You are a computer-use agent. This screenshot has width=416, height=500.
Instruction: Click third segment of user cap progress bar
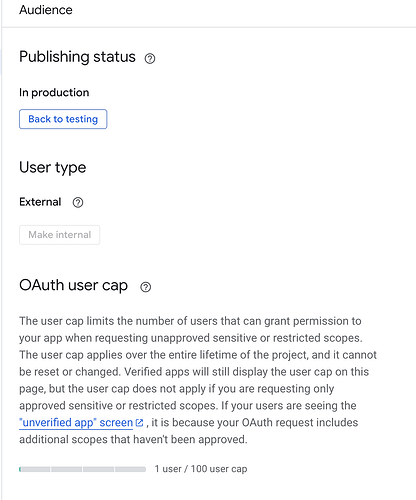click(98, 469)
